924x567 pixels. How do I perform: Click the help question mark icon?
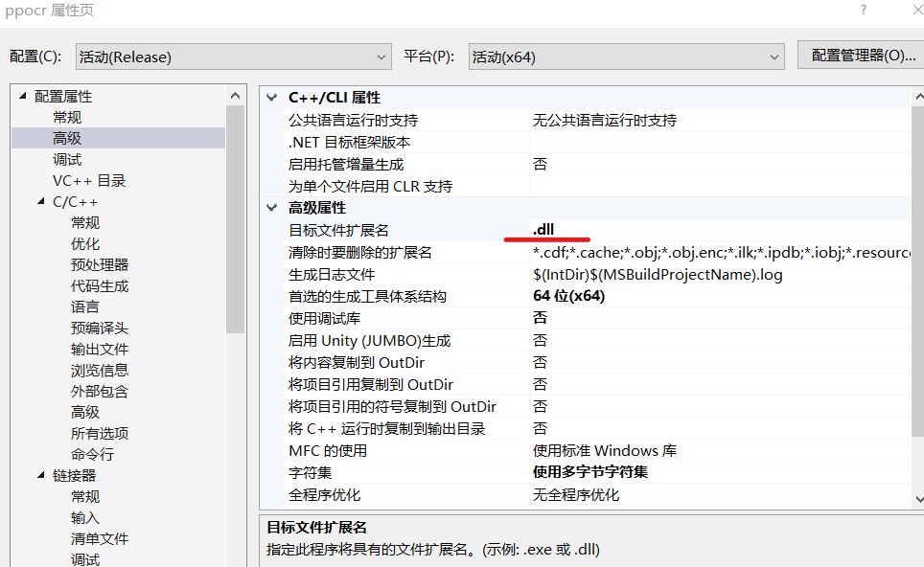click(x=862, y=10)
